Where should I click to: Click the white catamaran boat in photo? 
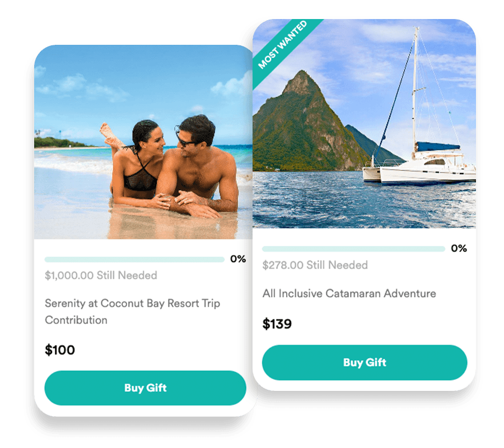[419, 167]
